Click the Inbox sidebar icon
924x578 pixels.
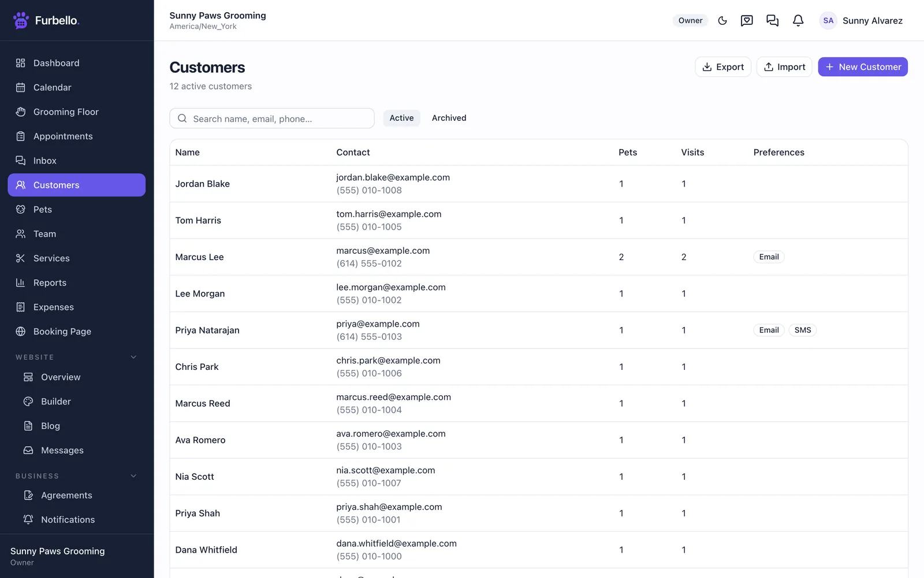click(x=21, y=161)
